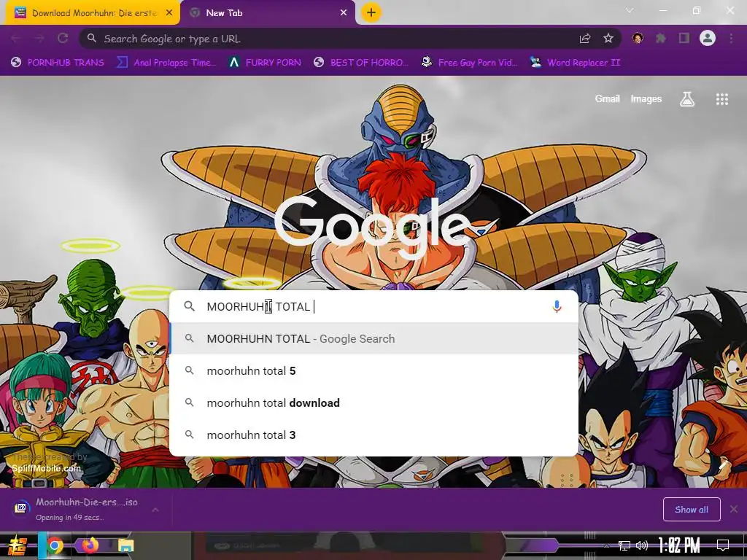Select the moorhuhn total 5 suggestion
This screenshot has width=747, height=560.
click(374, 370)
